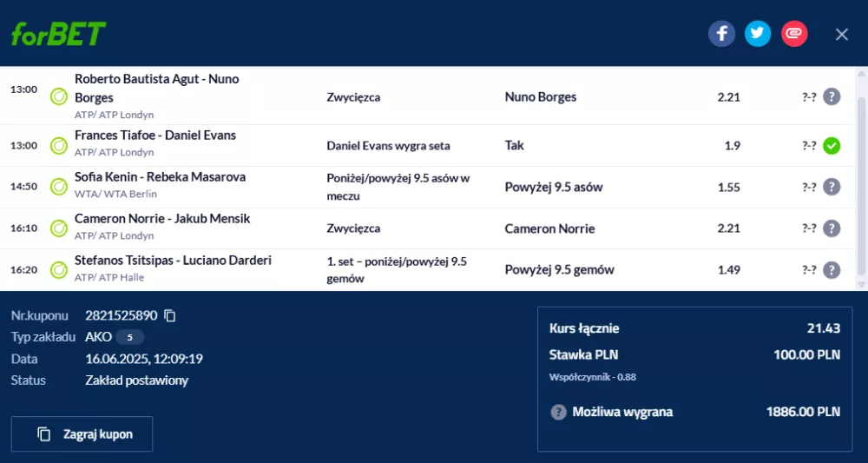Click the question mark status icon for Kenin - Masarova bet

tap(831, 187)
